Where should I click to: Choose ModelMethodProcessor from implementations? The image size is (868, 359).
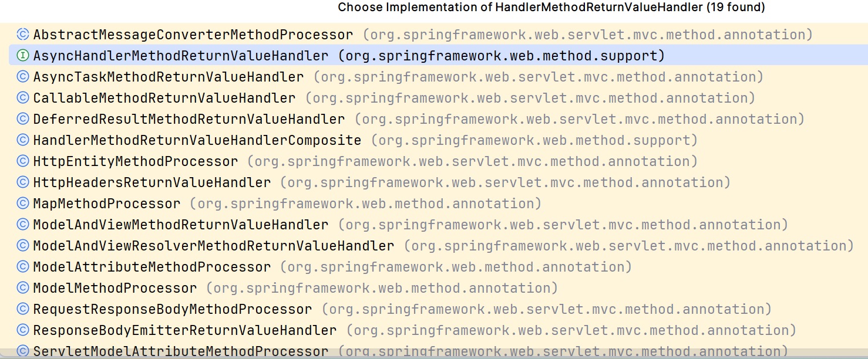tap(115, 288)
